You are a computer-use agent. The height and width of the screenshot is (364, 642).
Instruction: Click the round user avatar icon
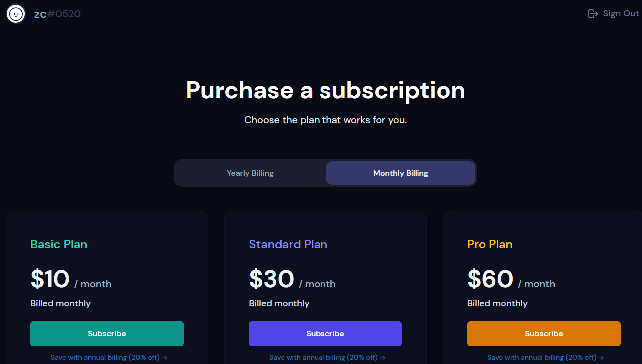(x=16, y=14)
